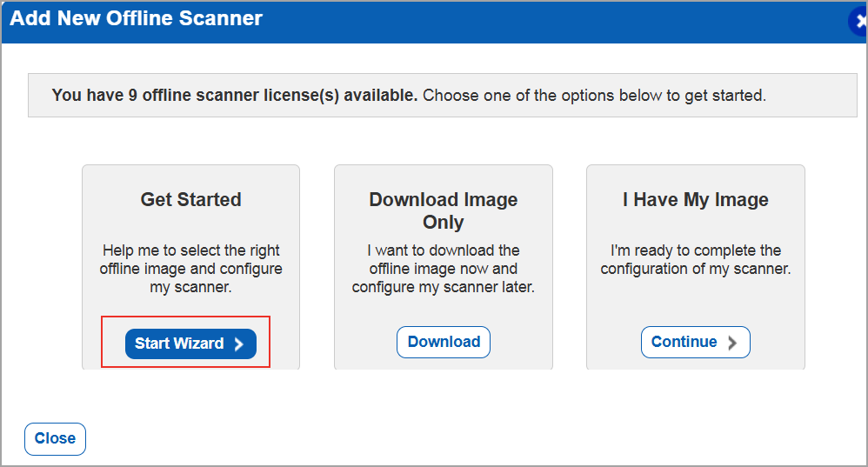This screenshot has height=467, width=868.
Task: Click the Add New Offline Scanner title
Action: pyautogui.click(x=137, y=18)
